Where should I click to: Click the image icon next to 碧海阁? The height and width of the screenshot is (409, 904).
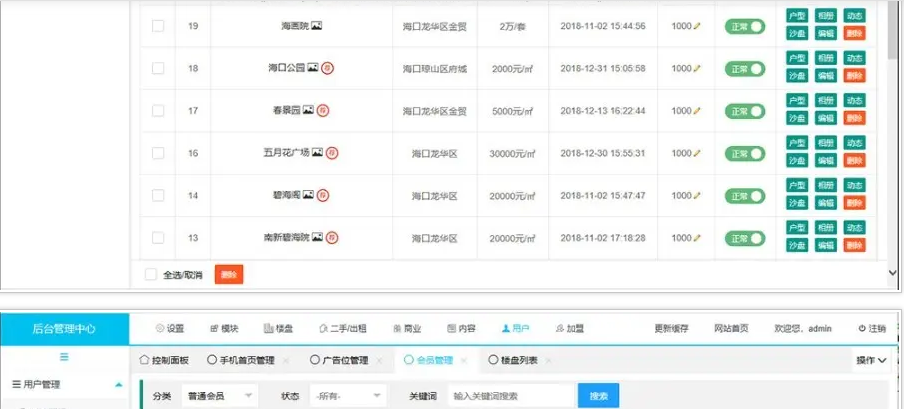coord(313,196)
